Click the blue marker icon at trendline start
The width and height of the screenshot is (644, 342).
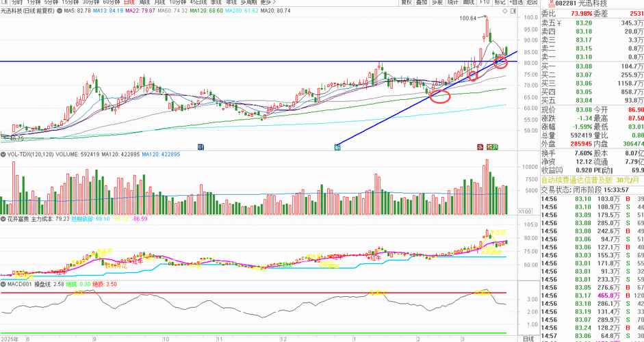pyautogui.click(x=337, y=146)
